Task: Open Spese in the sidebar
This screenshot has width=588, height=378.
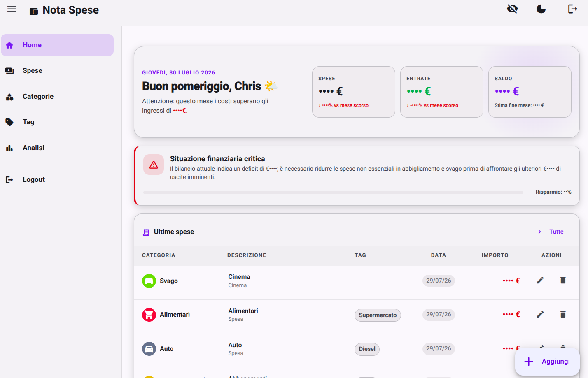Action: coord(57,71)
